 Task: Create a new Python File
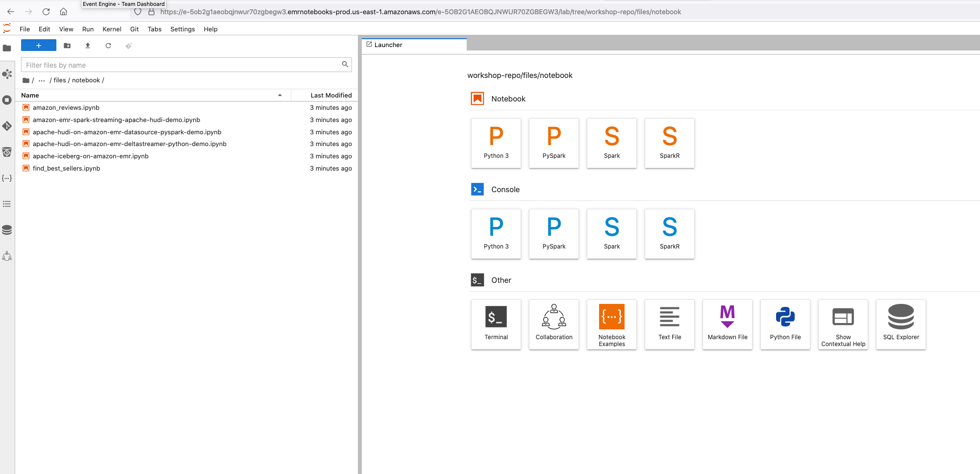pyautogui.click(x=785, y=324)
